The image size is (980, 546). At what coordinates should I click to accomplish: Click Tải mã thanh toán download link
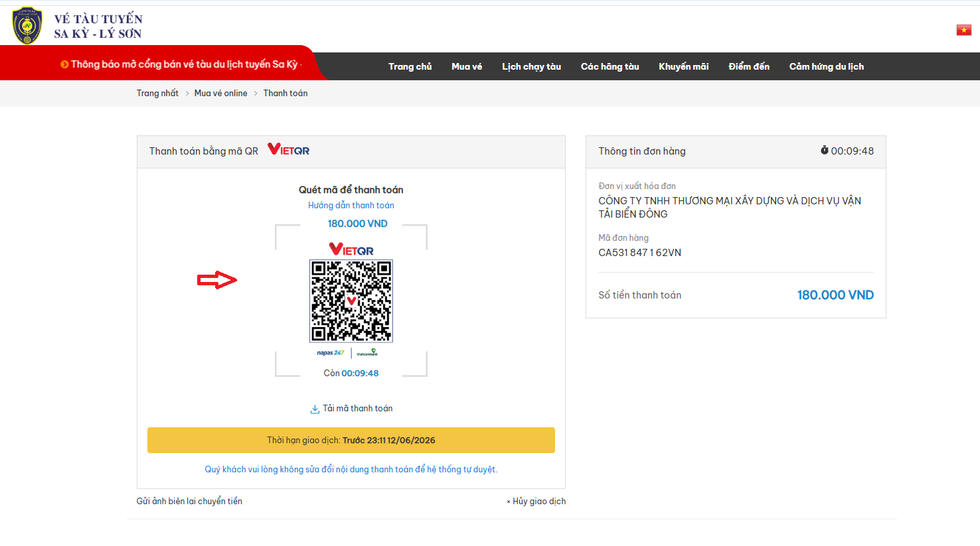click(358, 409)
